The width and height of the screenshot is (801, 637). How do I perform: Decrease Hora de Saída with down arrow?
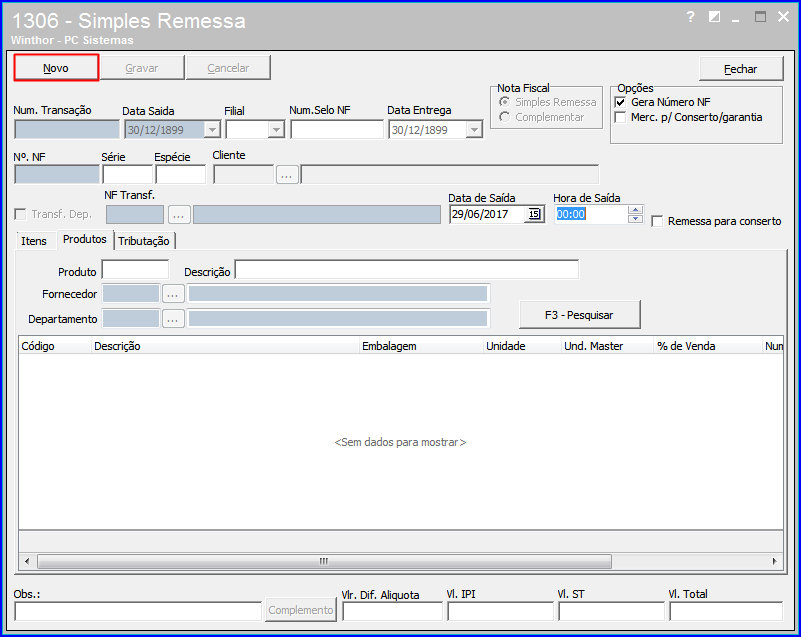point(635,219)
